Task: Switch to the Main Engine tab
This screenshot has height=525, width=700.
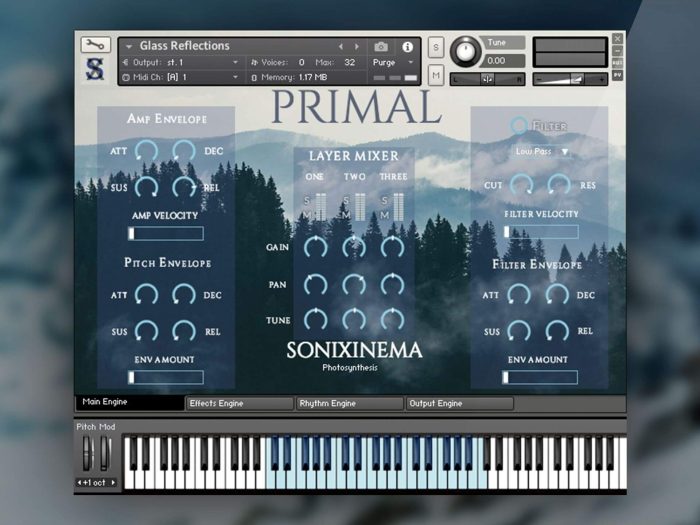Action: 129,402
